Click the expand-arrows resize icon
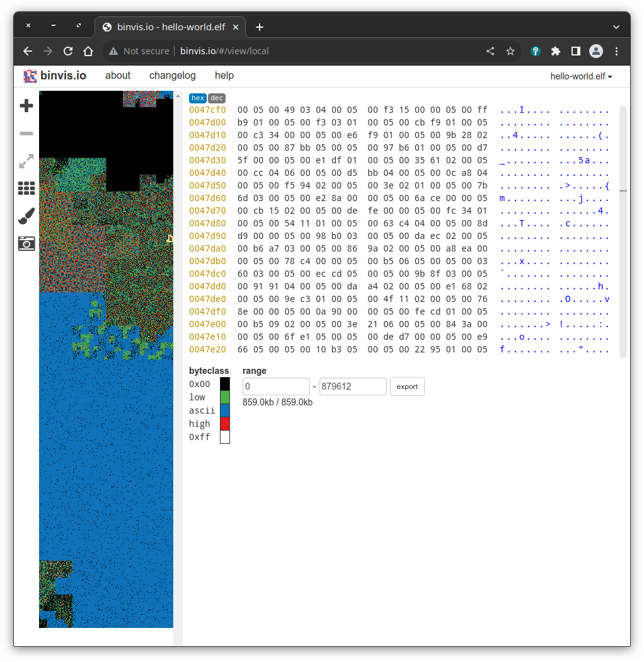This screenshot has height=662, width=644. [26, 161]
